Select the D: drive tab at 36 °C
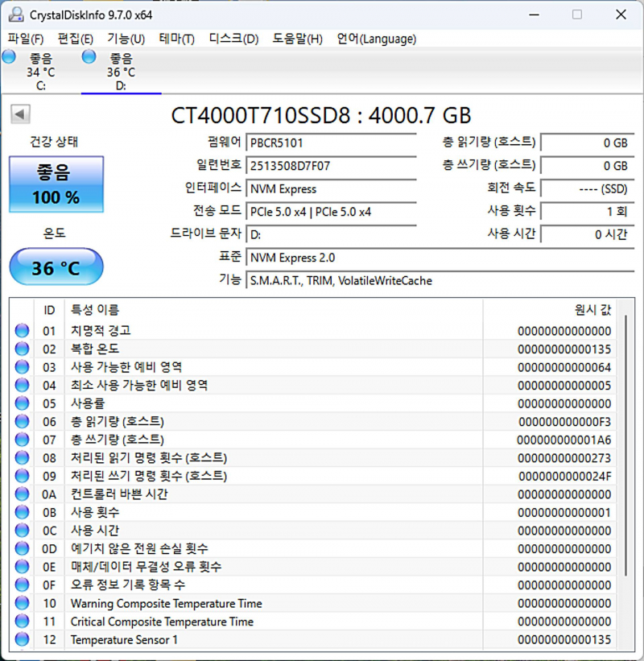The width and height of the screenshot is (644, 661). pos(121,72)
